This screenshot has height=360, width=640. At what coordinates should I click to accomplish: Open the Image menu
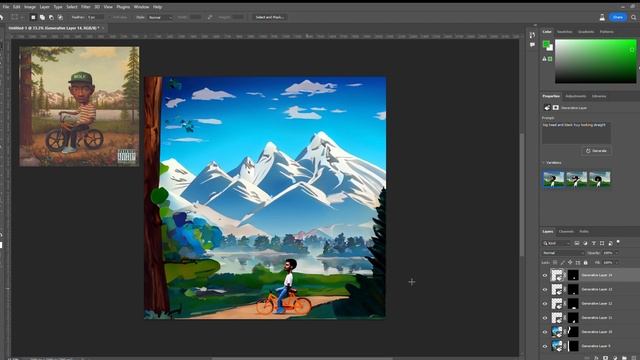pos(30,7)
